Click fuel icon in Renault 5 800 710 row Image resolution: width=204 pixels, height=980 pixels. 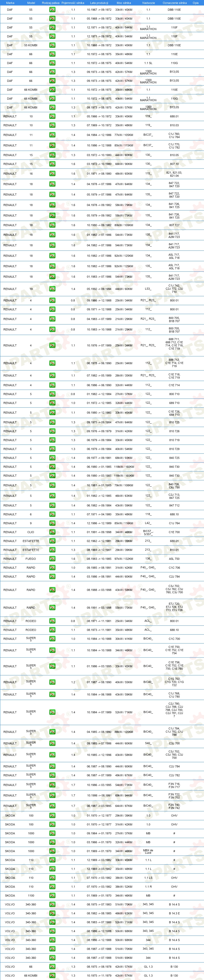(52, 394)
